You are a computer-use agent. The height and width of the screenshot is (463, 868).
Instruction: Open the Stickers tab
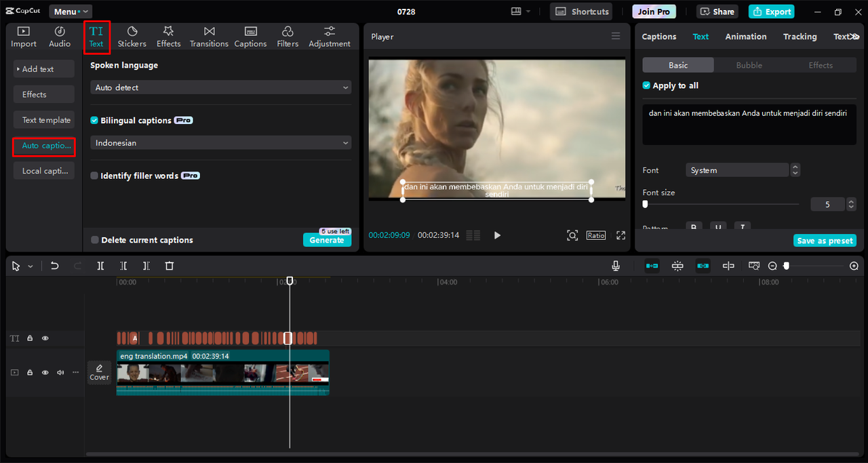(x=132, y=37)
